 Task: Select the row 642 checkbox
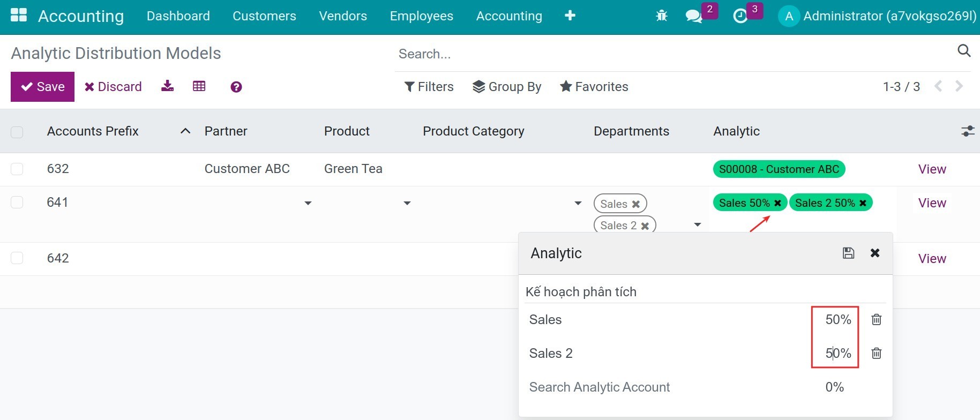pyautogui.click(x=17, y=258)
